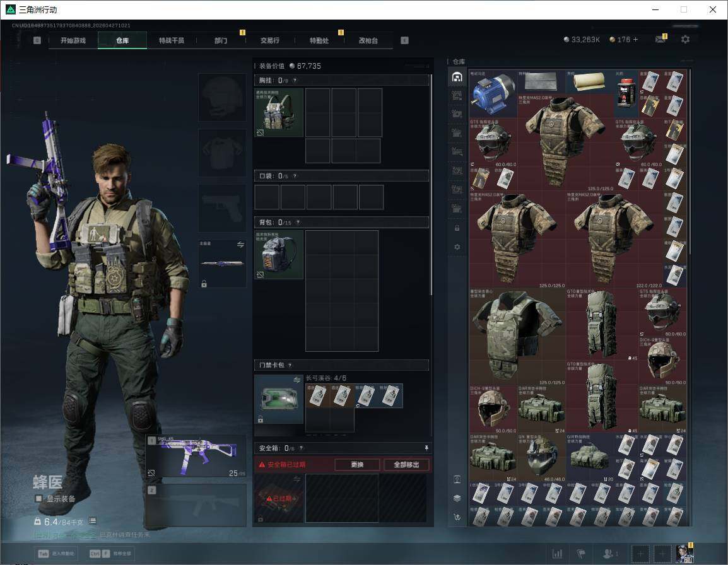Open the statistics bar chart icon
The width and height of the screenshot is (728, 565).
(557, 554)
